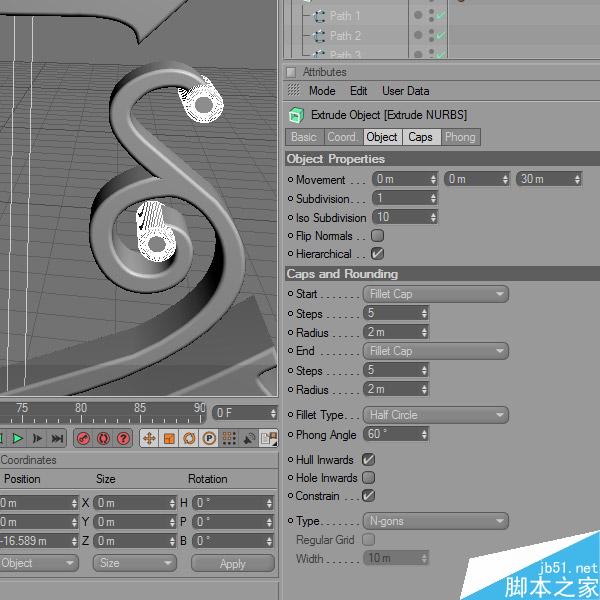Screen dimensions: 600x600
Task: Toggle rotation keyframe recording (orange circle icon)
Action: [x=189, y=439]
